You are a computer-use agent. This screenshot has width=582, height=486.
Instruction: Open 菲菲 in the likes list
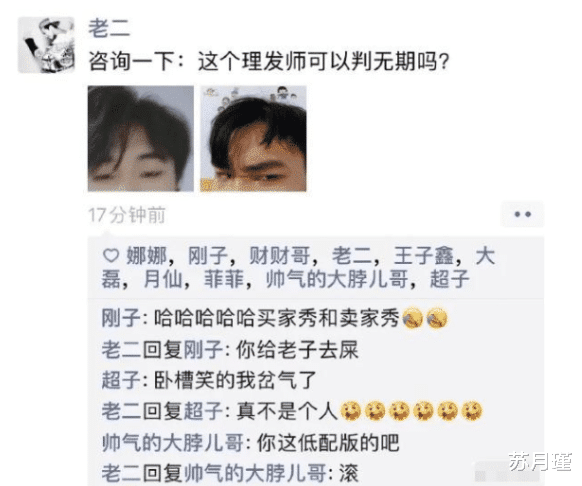tap(224, 279)
